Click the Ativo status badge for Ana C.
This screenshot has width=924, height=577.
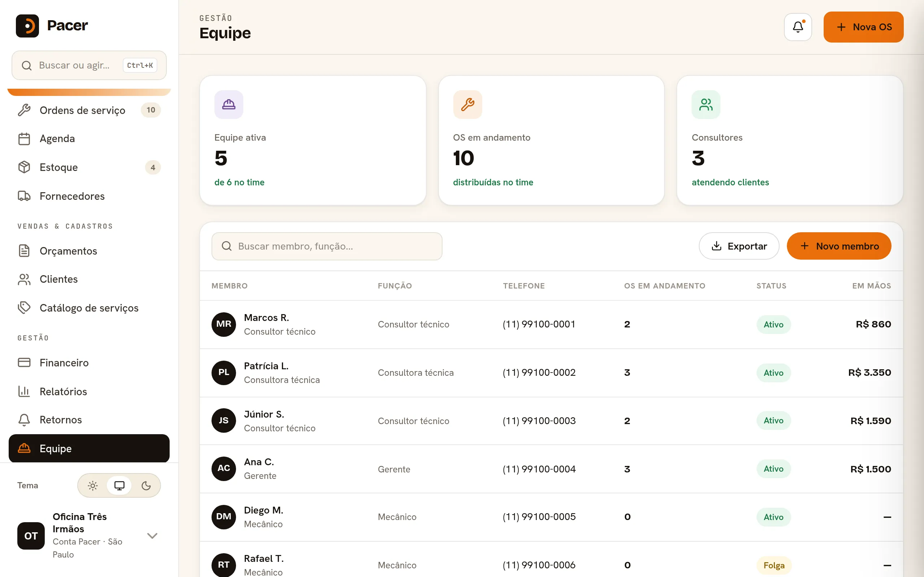point(773,469)
